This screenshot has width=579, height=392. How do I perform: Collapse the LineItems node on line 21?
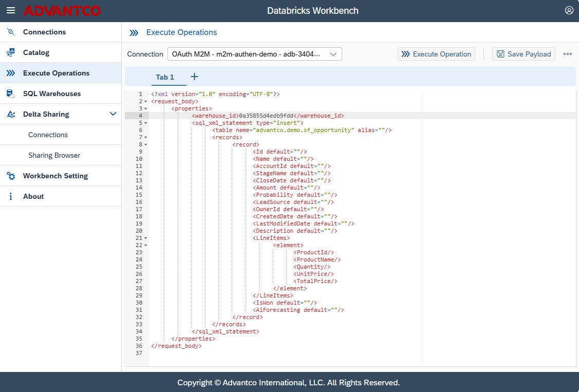pyautogui.click(x=146, y=238)
